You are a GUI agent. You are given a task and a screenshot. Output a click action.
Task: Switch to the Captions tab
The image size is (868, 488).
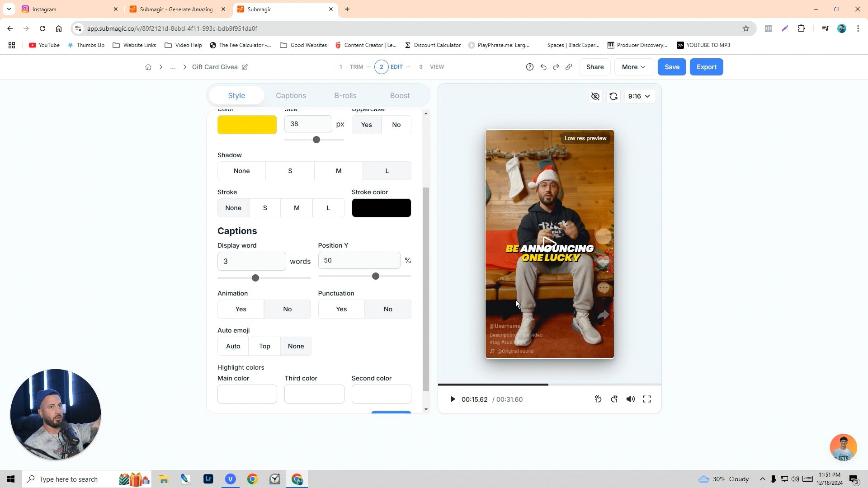tap(291, 95)
